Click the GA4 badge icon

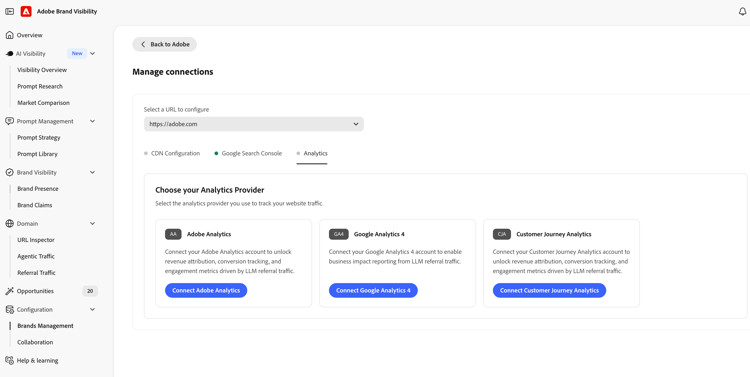(339, 234)
